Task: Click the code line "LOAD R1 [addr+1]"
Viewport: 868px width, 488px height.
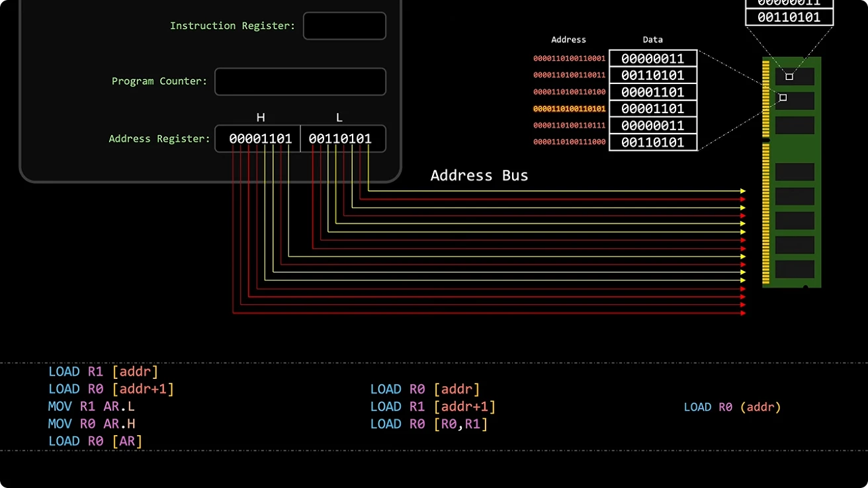Action: point(433,407)
